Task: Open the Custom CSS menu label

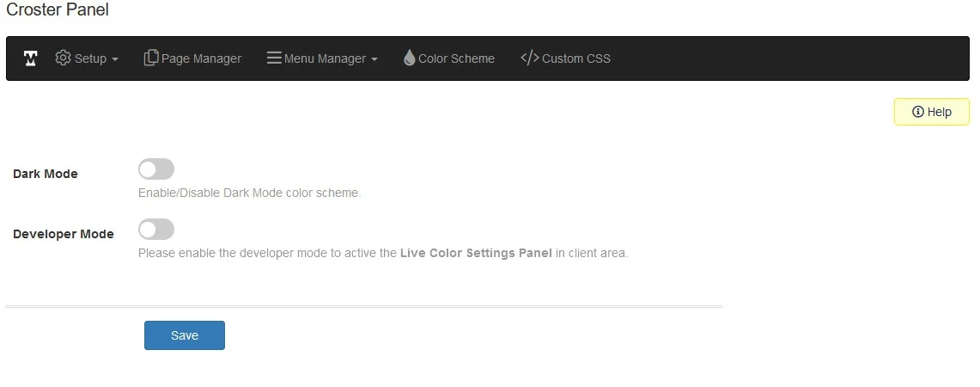Action: [x=575, y=58]
